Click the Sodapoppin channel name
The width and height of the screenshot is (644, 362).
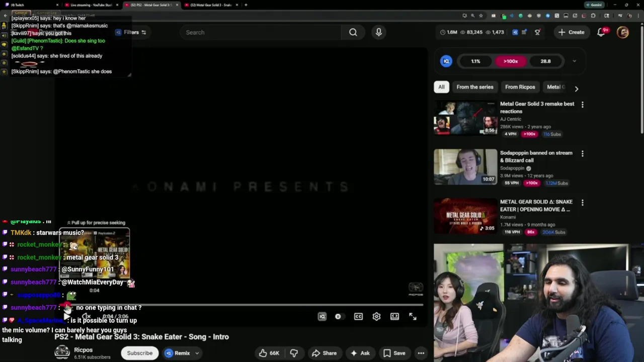[512, 168]
